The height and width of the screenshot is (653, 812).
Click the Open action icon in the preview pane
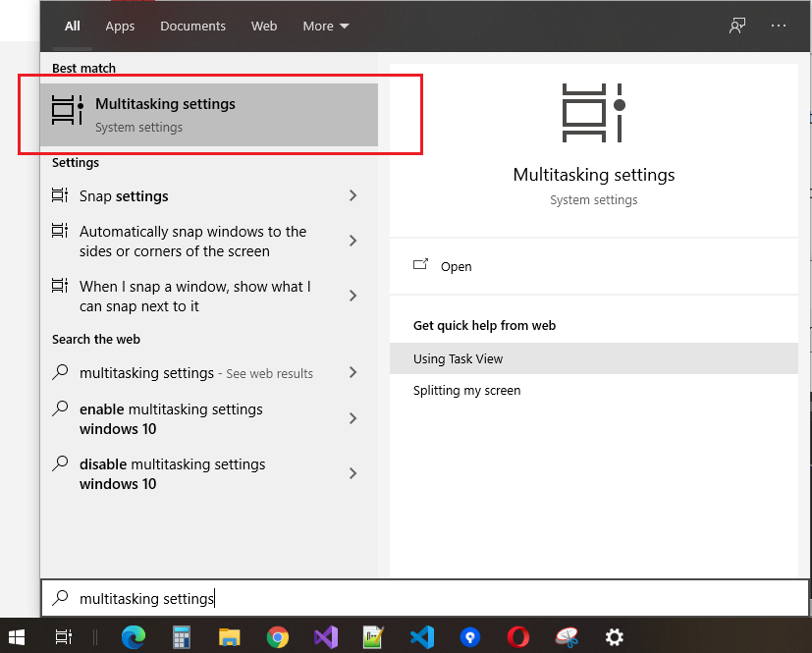[x=420, y=264]
